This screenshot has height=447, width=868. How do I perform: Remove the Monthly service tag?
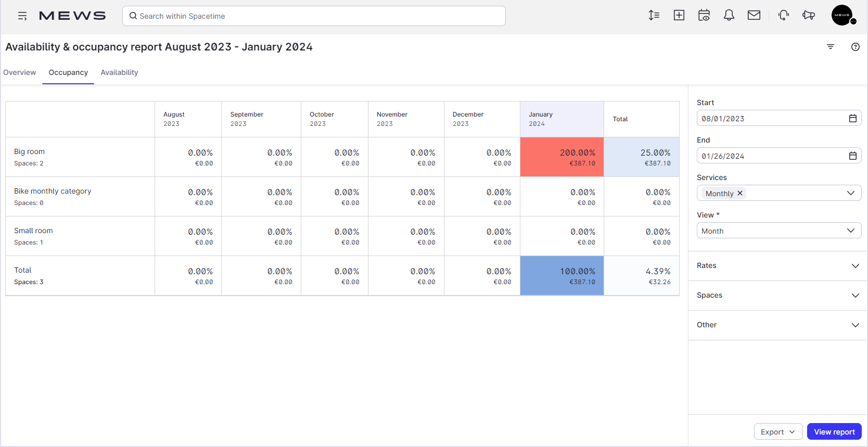pos(740,194)
